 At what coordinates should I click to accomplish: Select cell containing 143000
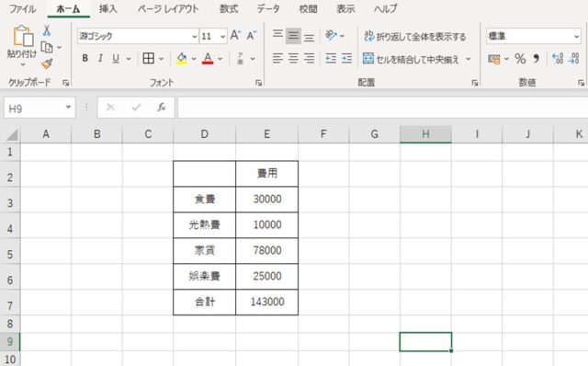(x=267, y=302)
